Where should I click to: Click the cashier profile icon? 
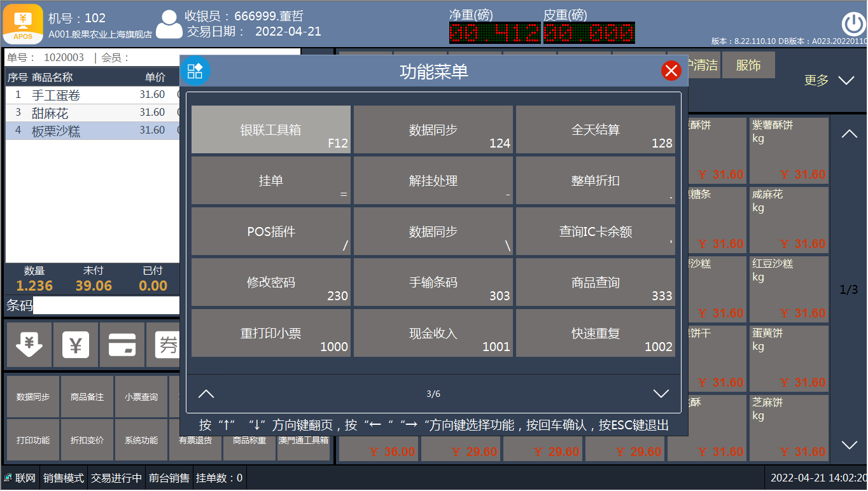[169, 24]
